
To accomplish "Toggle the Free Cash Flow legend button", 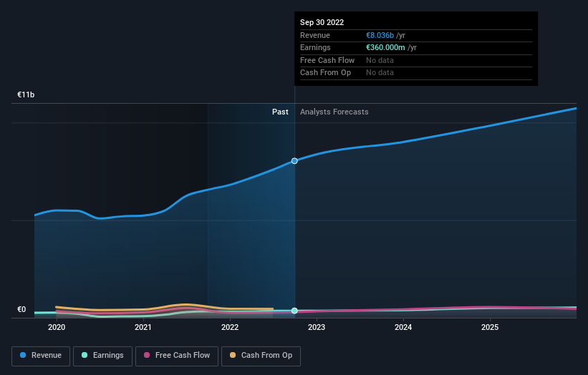I will 177,356.
